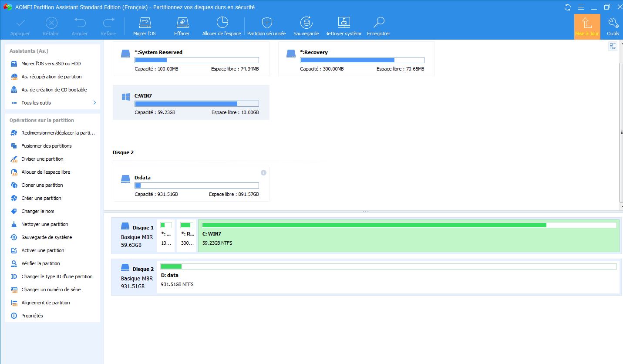
Task: Open the Outils wrench menu
Action: (613, 27)
